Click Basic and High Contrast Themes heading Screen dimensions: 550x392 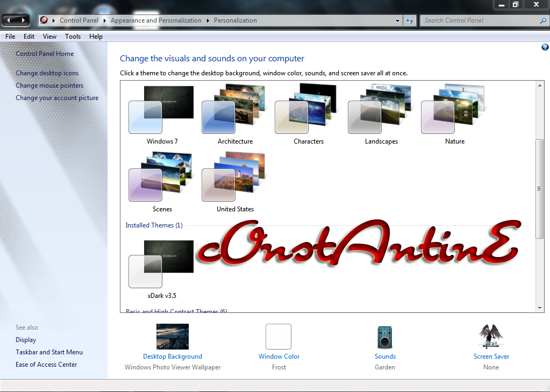(176, 311)
